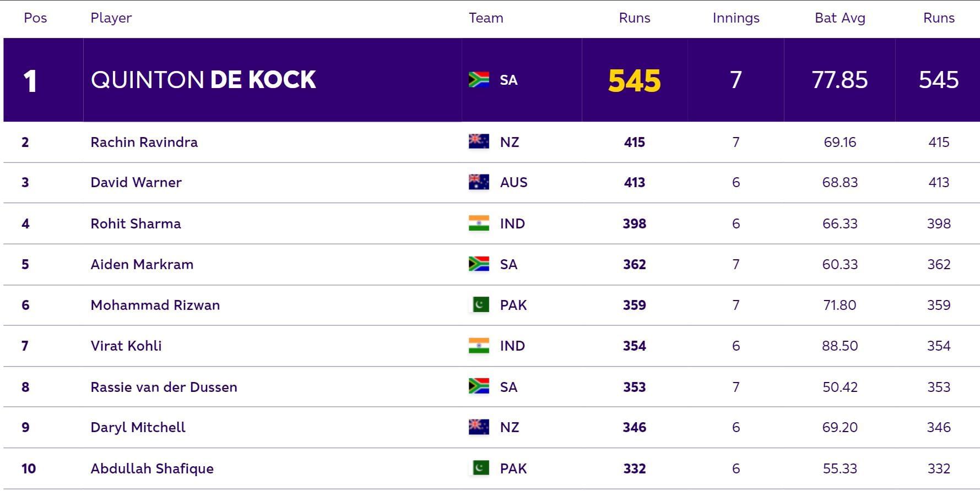Click South Africa flag in Aiden Markram row
This screenshot has width=980, height=491.
[478, 264]
